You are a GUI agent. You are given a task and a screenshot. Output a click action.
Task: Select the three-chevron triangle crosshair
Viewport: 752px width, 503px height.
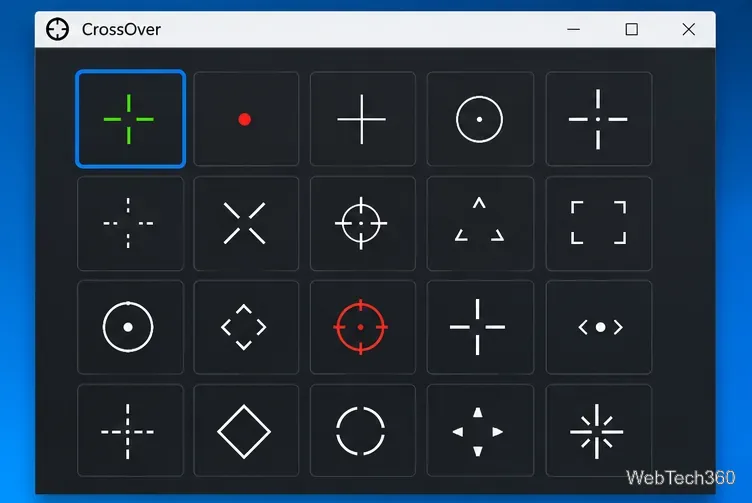(480, 223)
